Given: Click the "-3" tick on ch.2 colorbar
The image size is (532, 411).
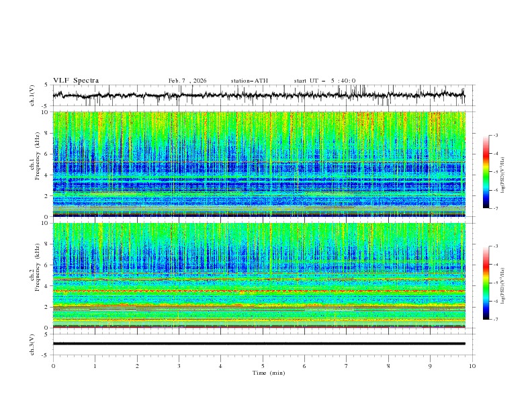Looking at the screenshot, I should (496, 246).
